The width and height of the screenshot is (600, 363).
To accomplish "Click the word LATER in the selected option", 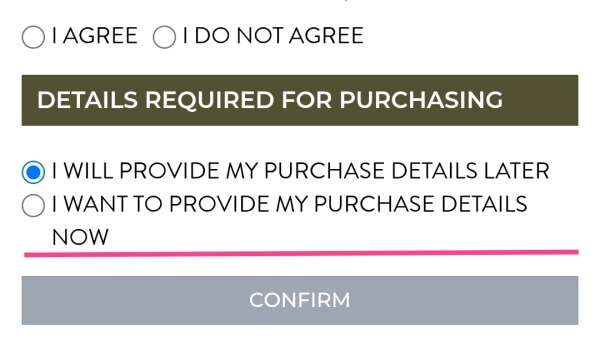I will pos(516,171).
